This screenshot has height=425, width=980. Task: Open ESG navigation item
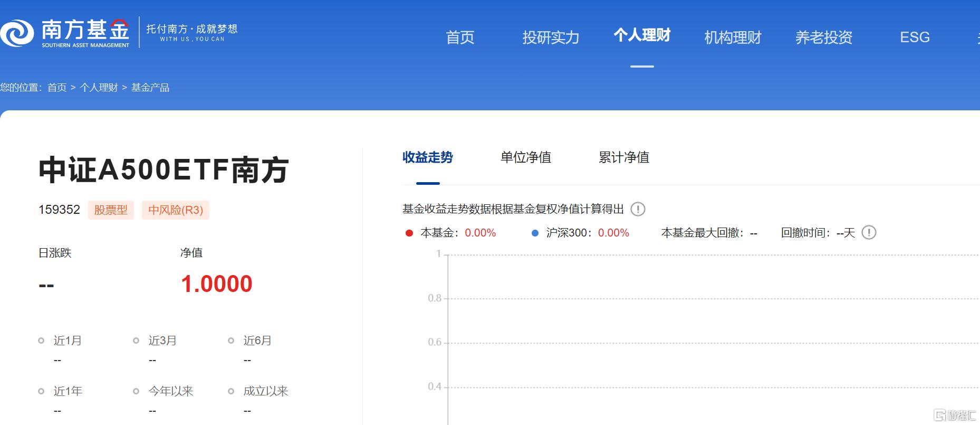(915, 37)
